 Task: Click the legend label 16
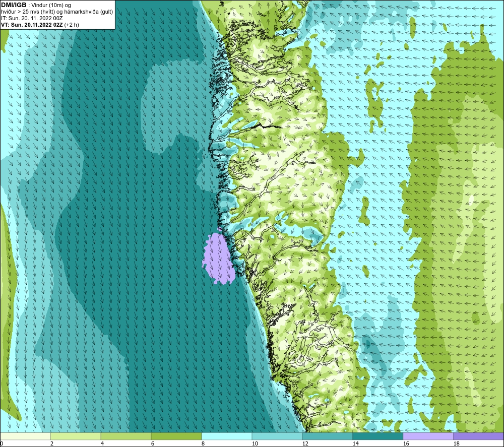coord(406,443)
